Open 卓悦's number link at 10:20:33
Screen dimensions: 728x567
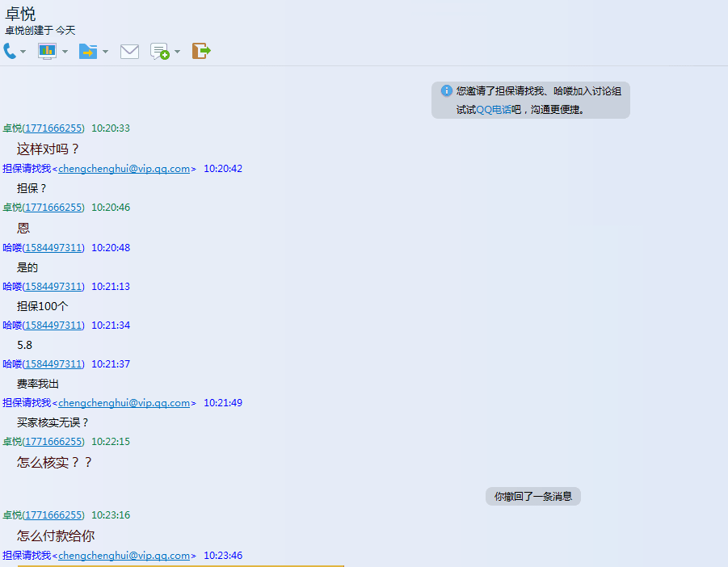53,128
